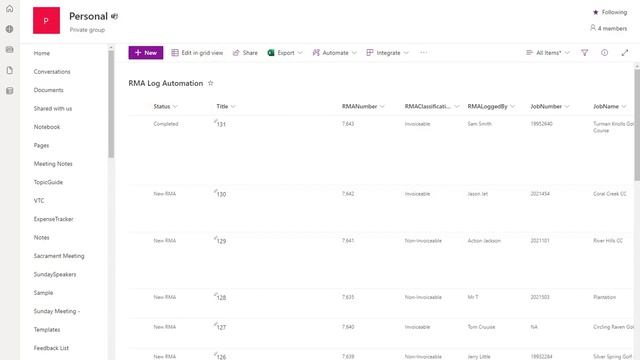Select the River Hills CC job name
This screenshot has height=360, width=640.
608,240
